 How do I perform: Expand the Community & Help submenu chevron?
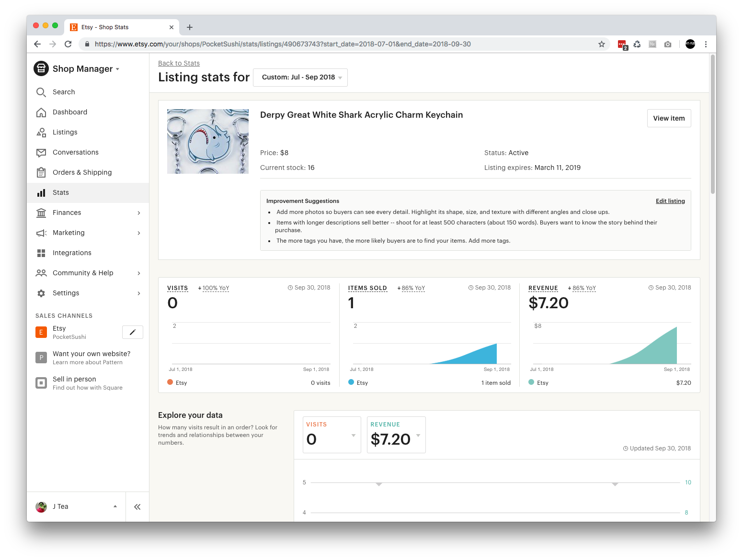[x=139, y=273]
